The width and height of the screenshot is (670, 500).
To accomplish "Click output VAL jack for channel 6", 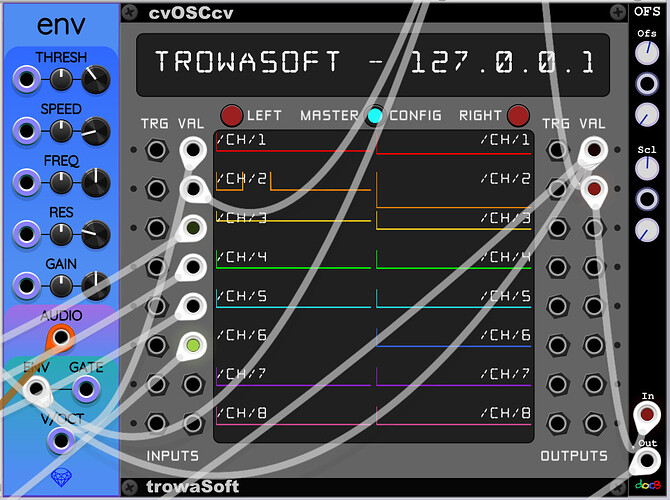I will [594, 345].
